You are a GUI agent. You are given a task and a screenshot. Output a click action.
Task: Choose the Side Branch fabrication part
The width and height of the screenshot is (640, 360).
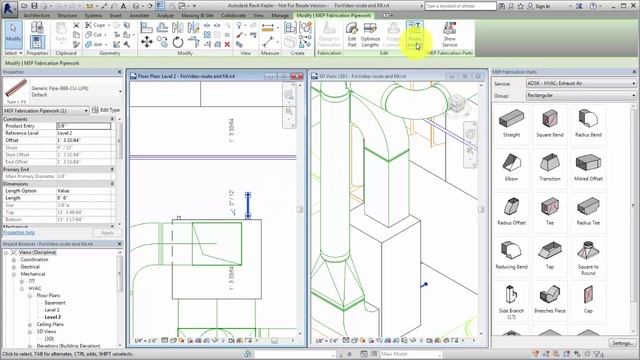(x=511, y=302)
